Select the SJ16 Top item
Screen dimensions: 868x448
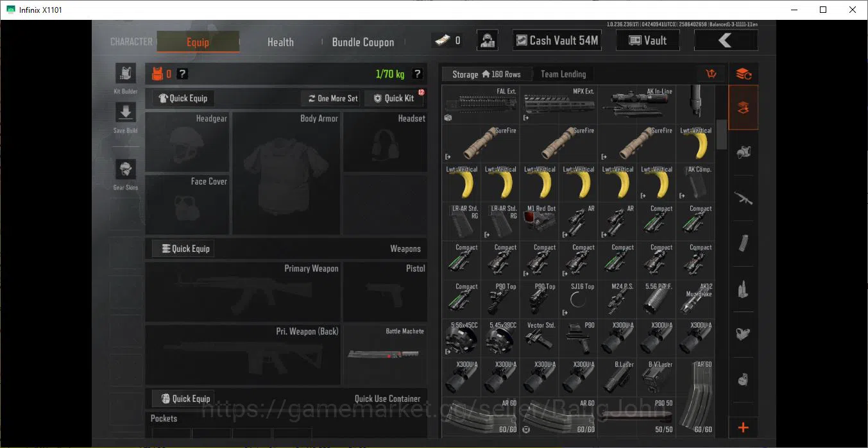(x=579, y=300)
